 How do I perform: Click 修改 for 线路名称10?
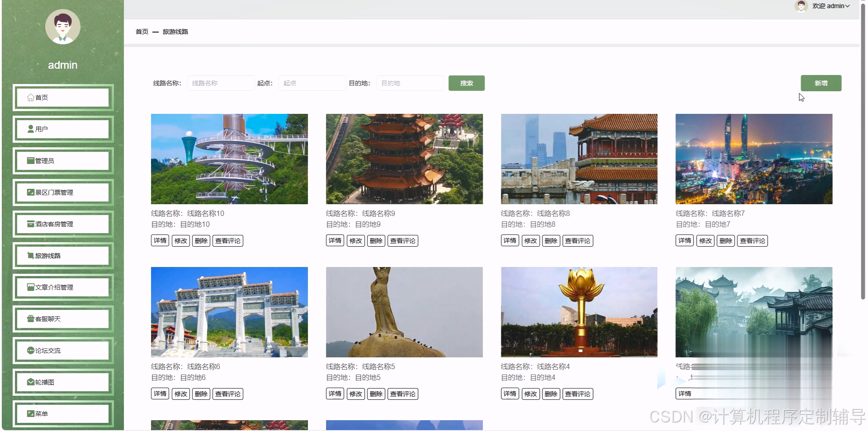(181, 241)
